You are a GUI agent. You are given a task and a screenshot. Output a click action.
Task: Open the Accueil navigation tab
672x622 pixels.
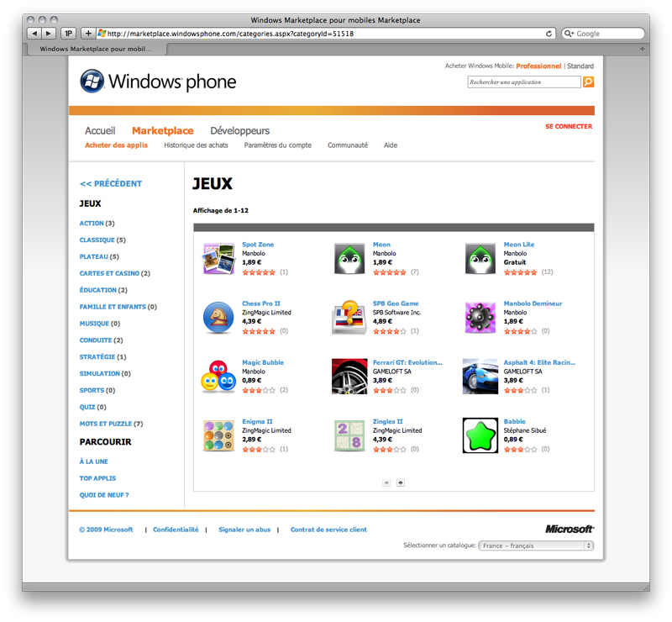point(100,131)
